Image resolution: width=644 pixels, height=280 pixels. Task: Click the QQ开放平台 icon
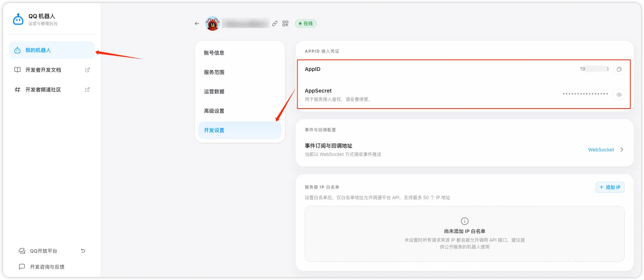[x=22, y=251]
